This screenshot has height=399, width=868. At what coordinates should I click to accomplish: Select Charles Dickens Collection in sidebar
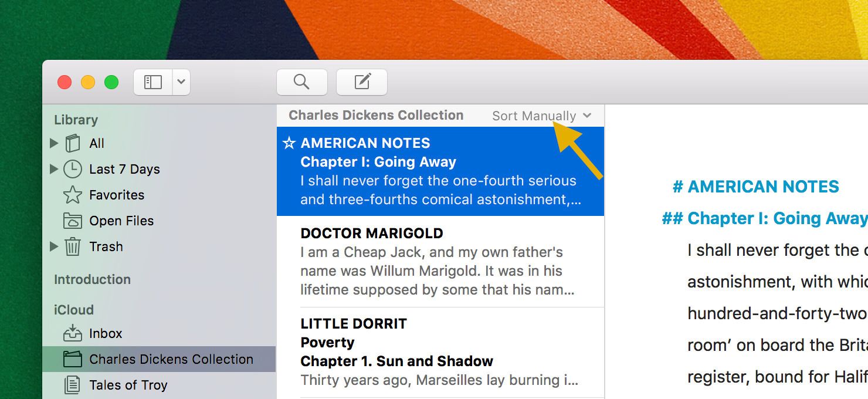pyautogui.click(x=171, y=359)
